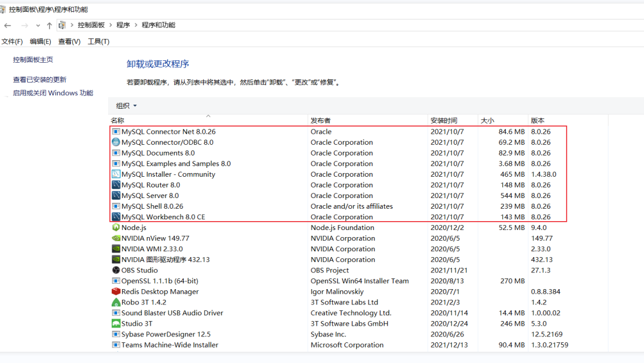Click the up navigation arrow
The height and width of the screenshot is (363, 644).
point(48,25)
